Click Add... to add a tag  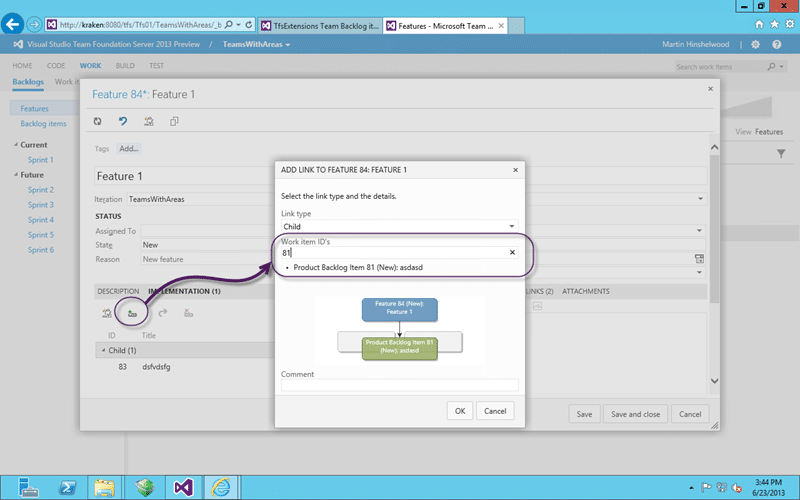[x=129, y=148]
